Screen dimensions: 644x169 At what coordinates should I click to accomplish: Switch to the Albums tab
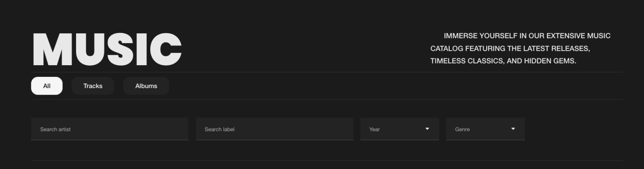pos(146,86)
